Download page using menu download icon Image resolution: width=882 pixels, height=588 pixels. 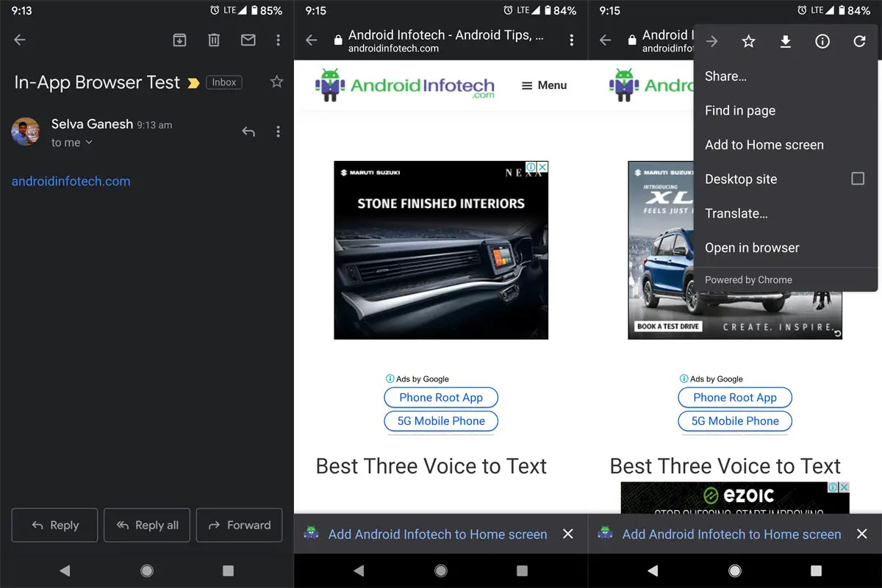(785, 42)
